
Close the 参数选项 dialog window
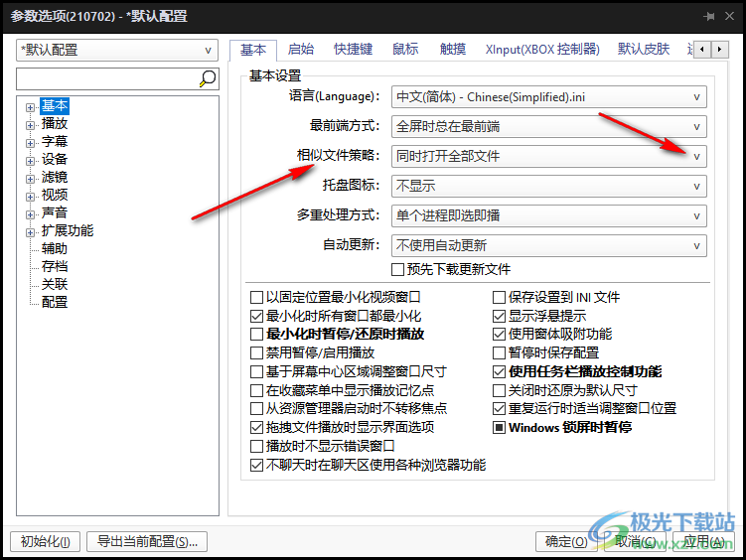click(x=729, y=17)
